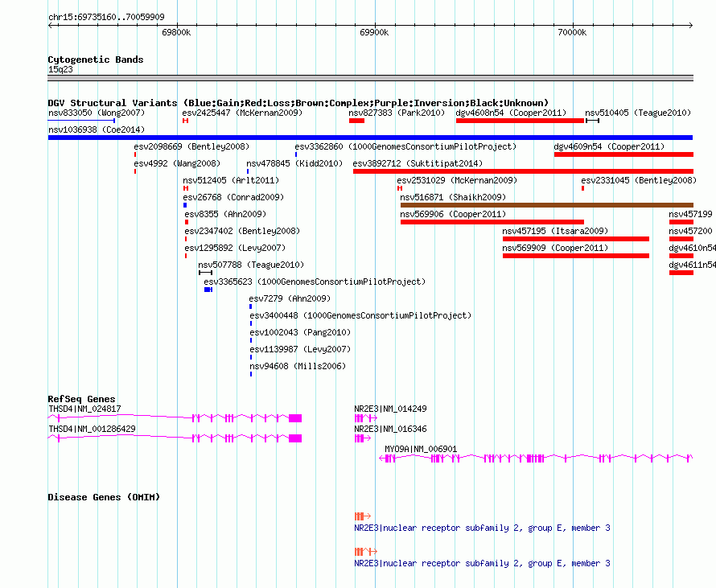Viewport: 716px width, 588px height.
Task: Open the dgv4608n54 (Cooper2011) variant label
Action: click(x=511, y=113)
